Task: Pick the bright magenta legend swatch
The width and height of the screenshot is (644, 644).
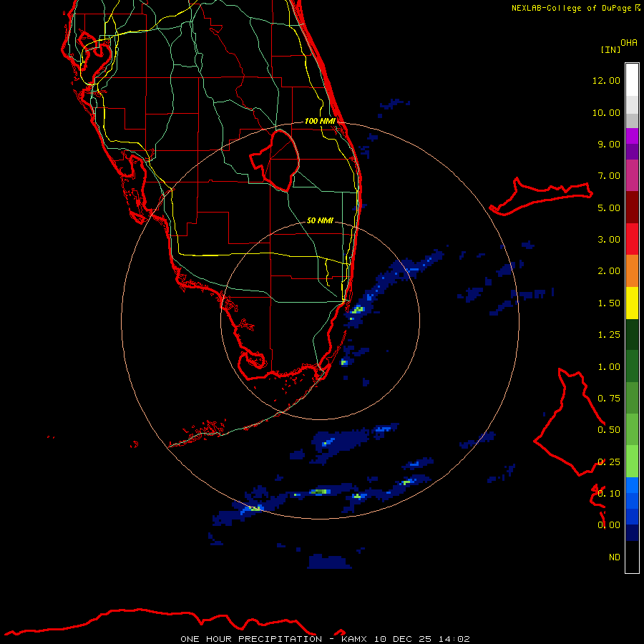Action: click(x=632, y=136)
